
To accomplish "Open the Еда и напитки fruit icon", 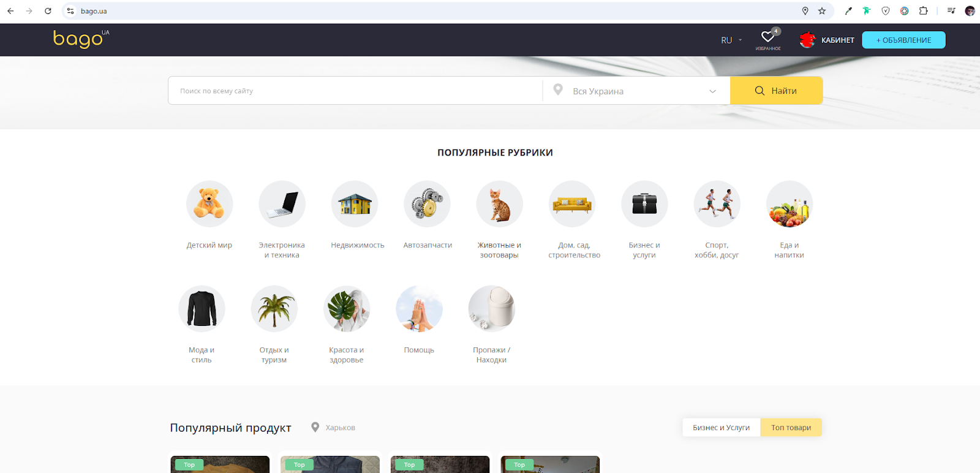I will pyautogui.click(x=790, y=203).
